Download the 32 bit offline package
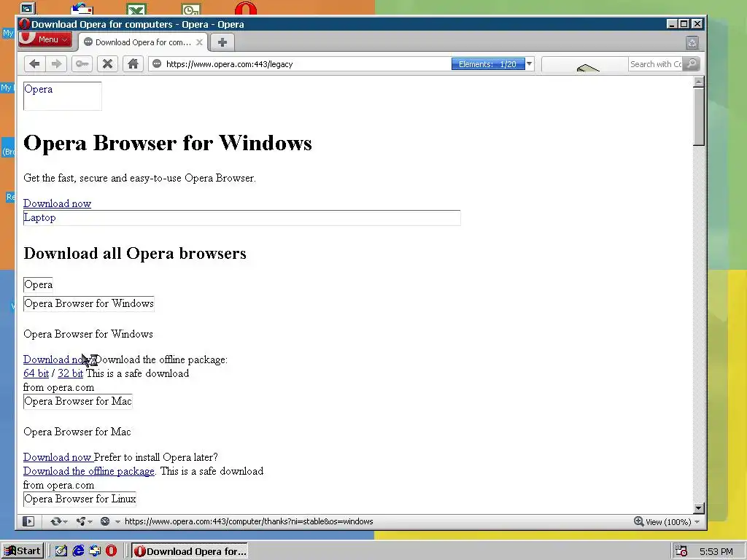The width and height of the screenshot is (747, 560). pyautogui.click(x=71, y=373)
